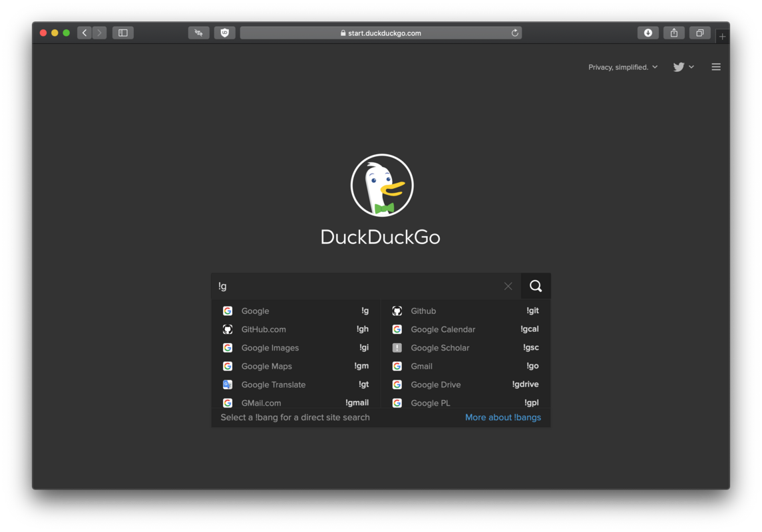Viewport: 762px width, 532px height.
Task: Click the start.duckduckgo.com address bar
Action: coord(381,33)
